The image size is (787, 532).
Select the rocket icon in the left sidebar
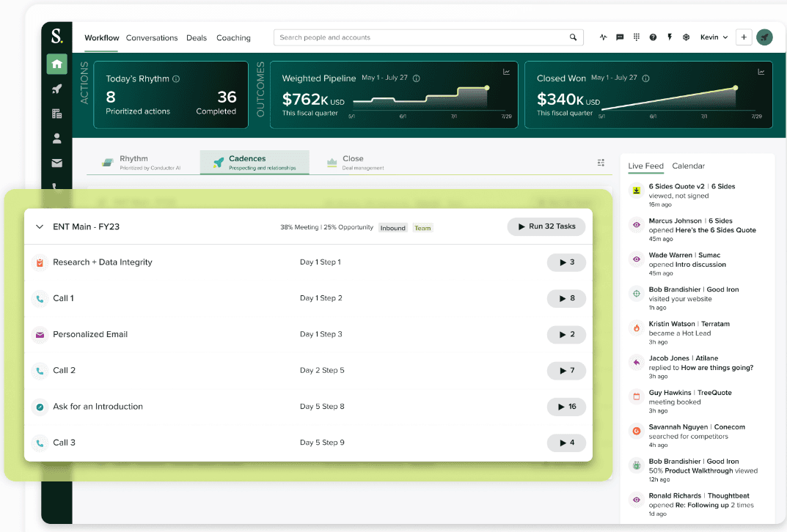tap(56, 89)
